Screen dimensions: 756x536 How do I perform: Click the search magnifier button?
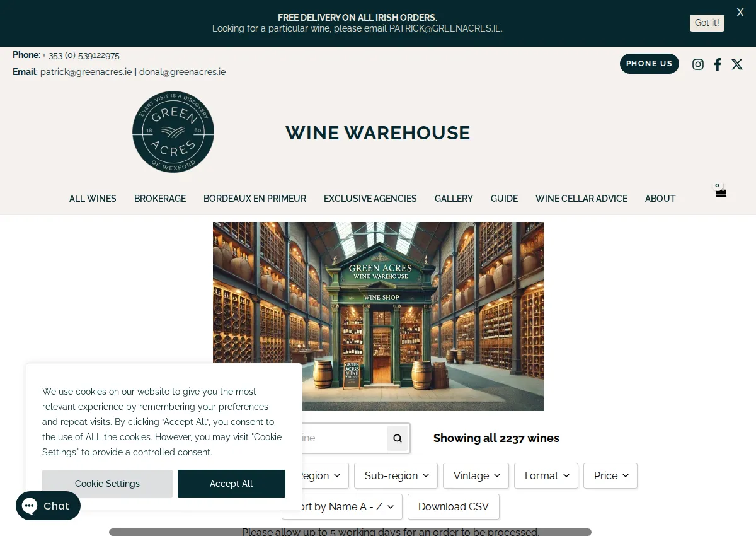point(398,438)
